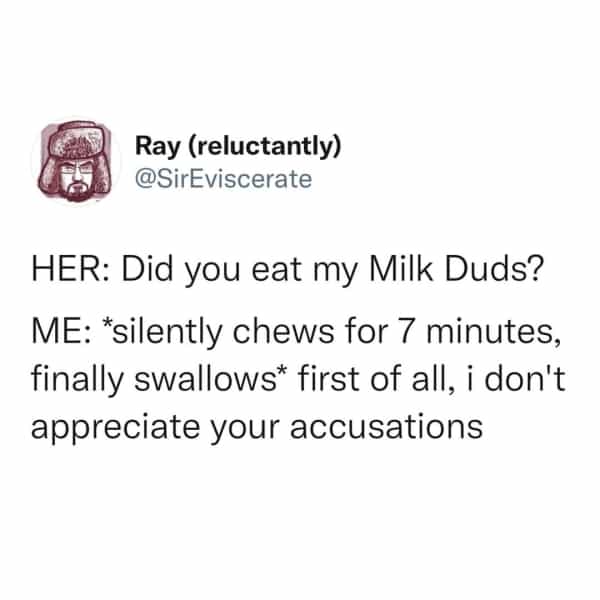Click the word Milk in tweet

(x=400, y=269)
